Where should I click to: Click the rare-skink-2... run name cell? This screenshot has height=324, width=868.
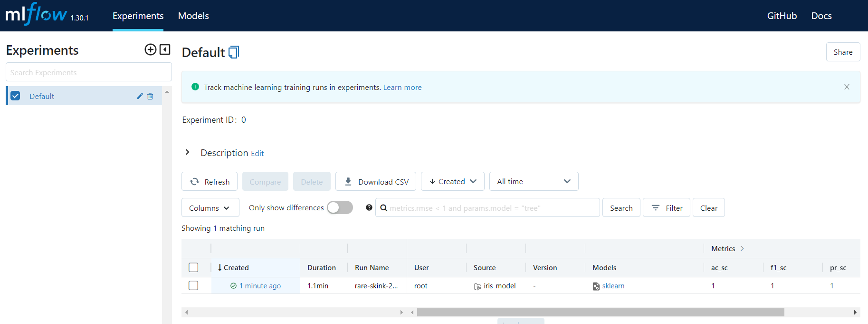click(376, 285)
